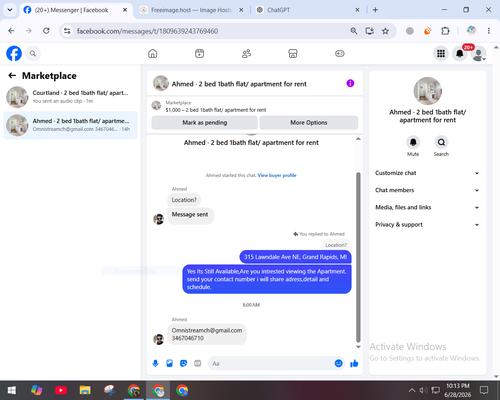
Task: Click the listing thumbnail in right panel
Action: [x=428, y=91]
